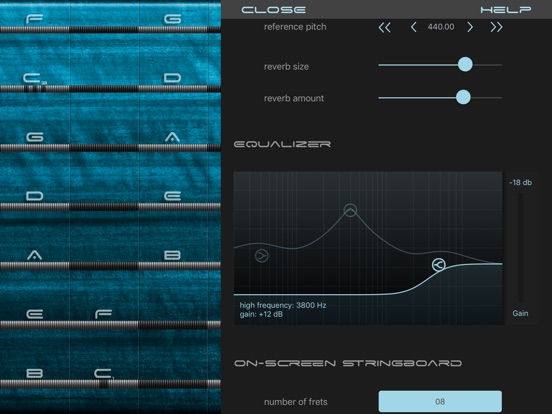Close the settings panel

274,10
